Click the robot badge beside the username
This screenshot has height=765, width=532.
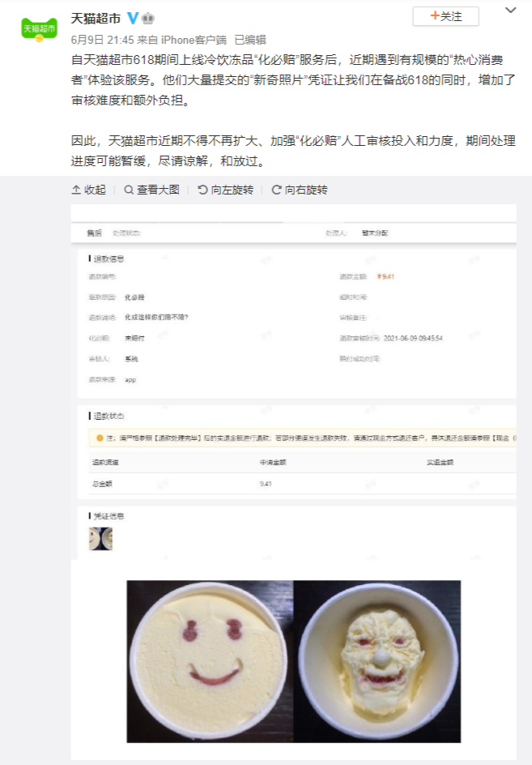[x=147, y=19]
